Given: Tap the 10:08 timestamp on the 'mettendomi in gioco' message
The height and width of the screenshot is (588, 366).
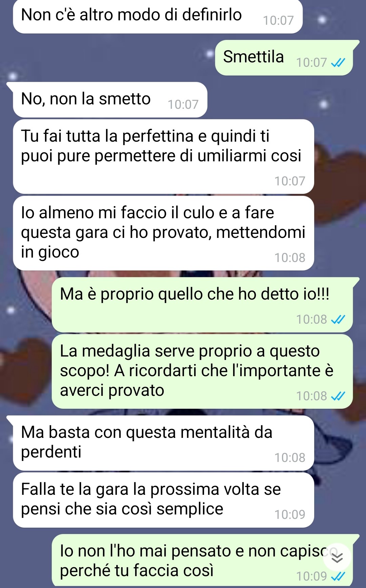Looking at the screenshot, I should [x=290, y=258].
